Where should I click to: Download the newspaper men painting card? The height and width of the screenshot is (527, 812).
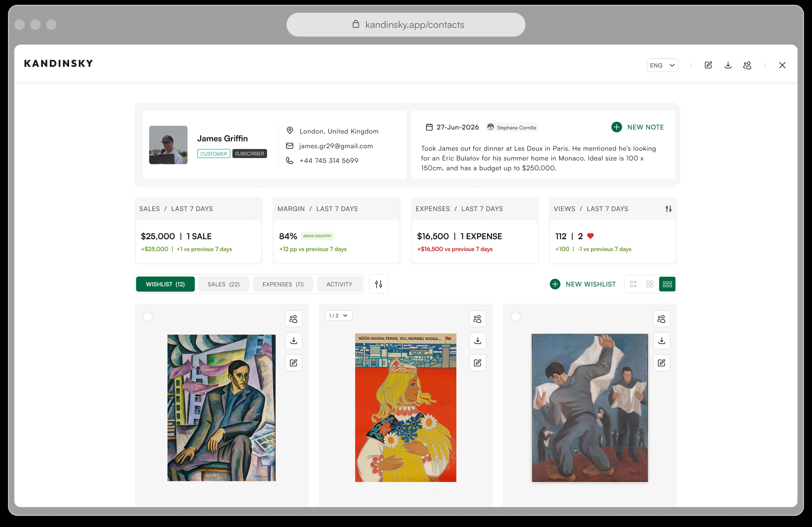661,340
